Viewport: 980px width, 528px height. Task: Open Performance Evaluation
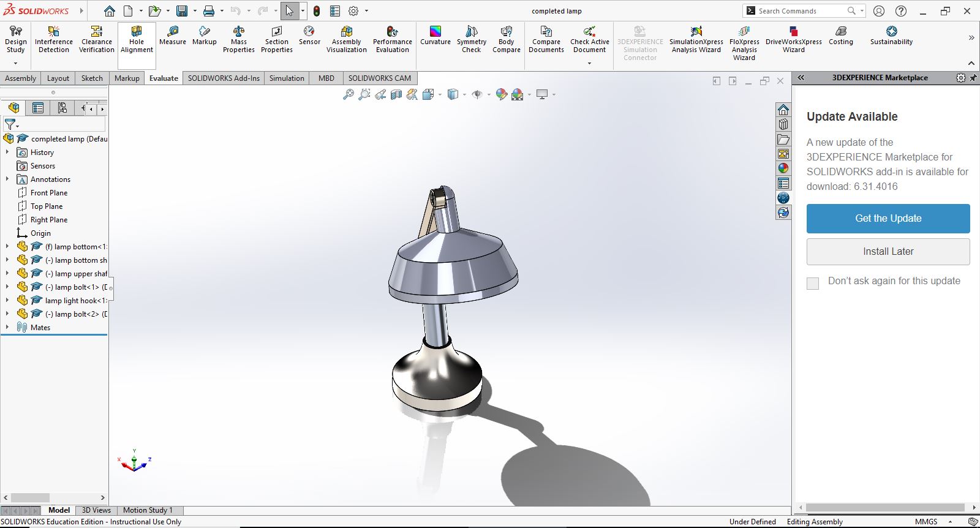pyautogui.click(x=393, y=39)
